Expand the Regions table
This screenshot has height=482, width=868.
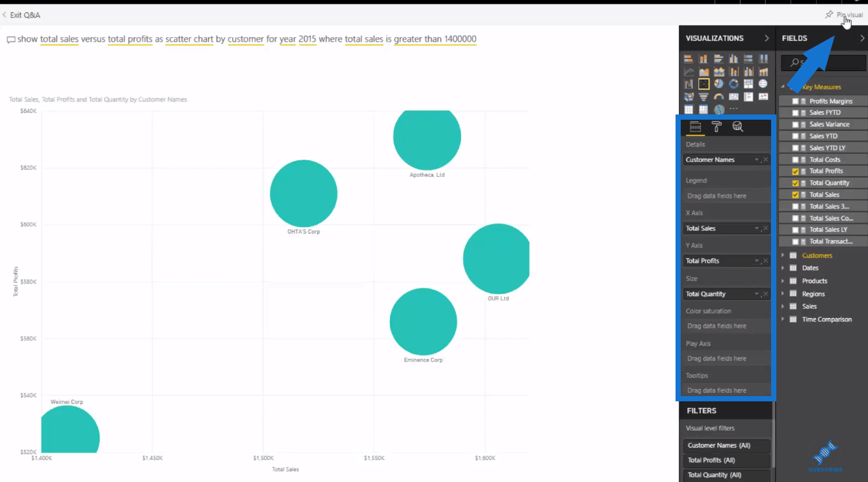(x=783, y=294)
